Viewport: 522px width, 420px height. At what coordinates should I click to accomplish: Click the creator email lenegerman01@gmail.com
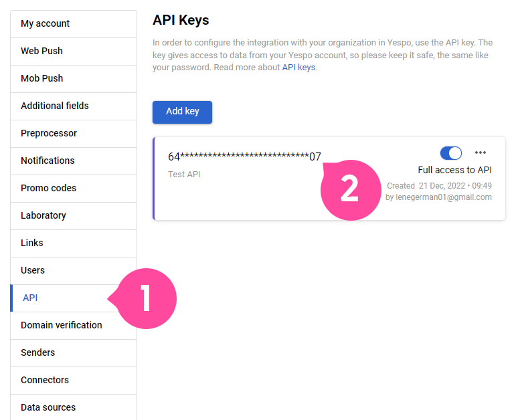point(444,197)
